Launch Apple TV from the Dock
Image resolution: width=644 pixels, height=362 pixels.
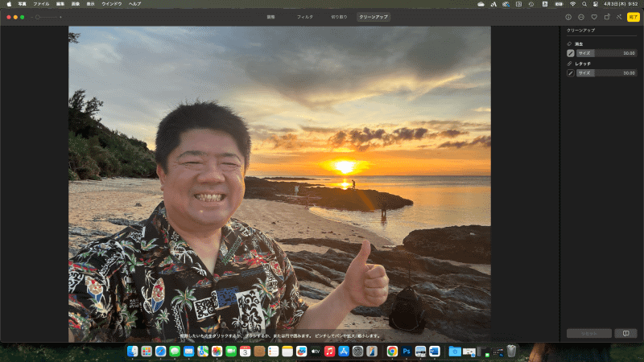tap(316, 352)
